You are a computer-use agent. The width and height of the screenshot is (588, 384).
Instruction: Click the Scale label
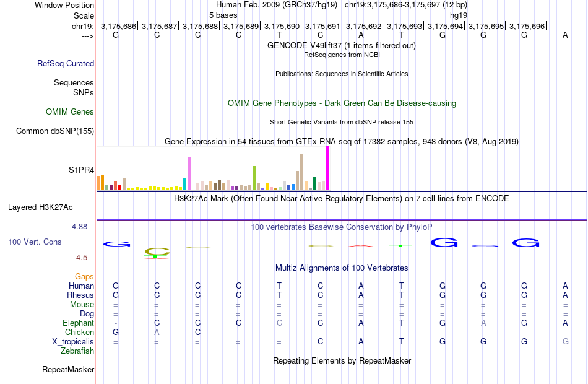tap(84, 15)
